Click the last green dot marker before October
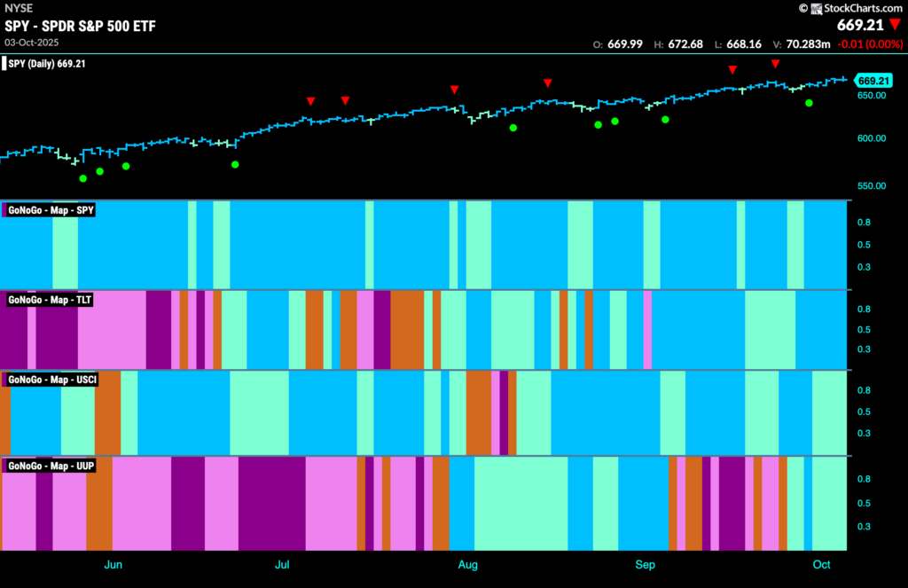This screenshot has width=908, height=588. pyautogui.click(x=809, y=103)
